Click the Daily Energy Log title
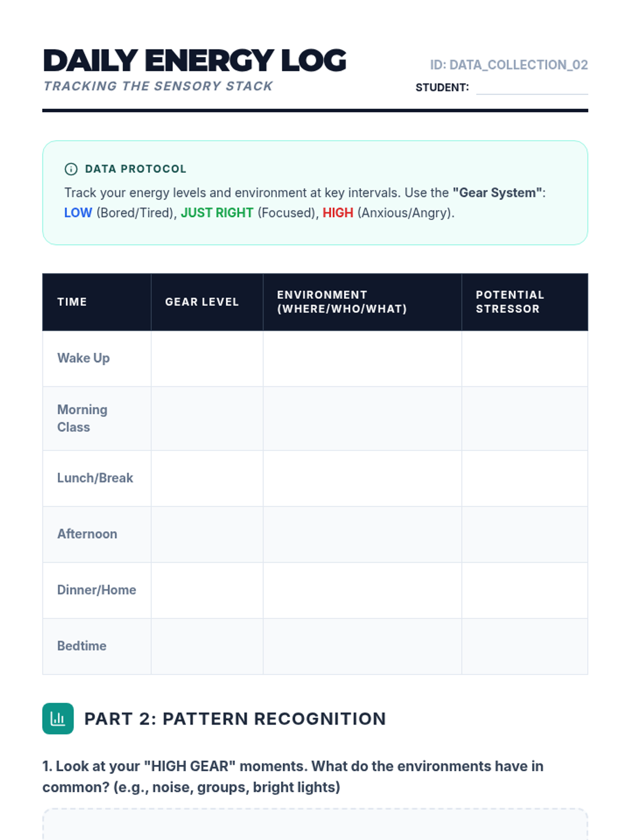The image size is (630, 840). pos(195,61)
